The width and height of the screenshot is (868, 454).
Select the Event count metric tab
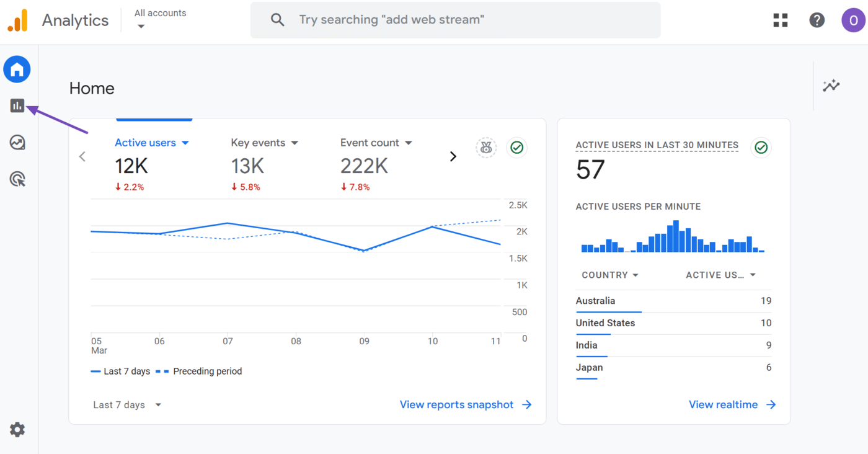coord(376,143)
